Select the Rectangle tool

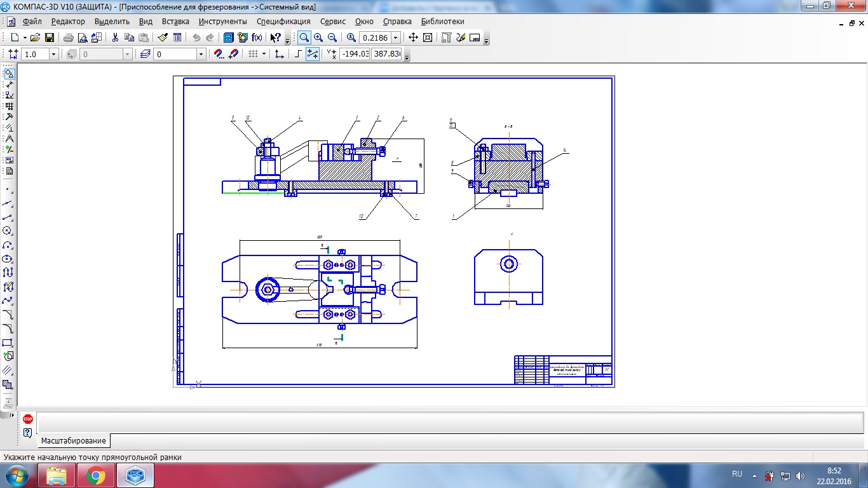coord(8,342)
